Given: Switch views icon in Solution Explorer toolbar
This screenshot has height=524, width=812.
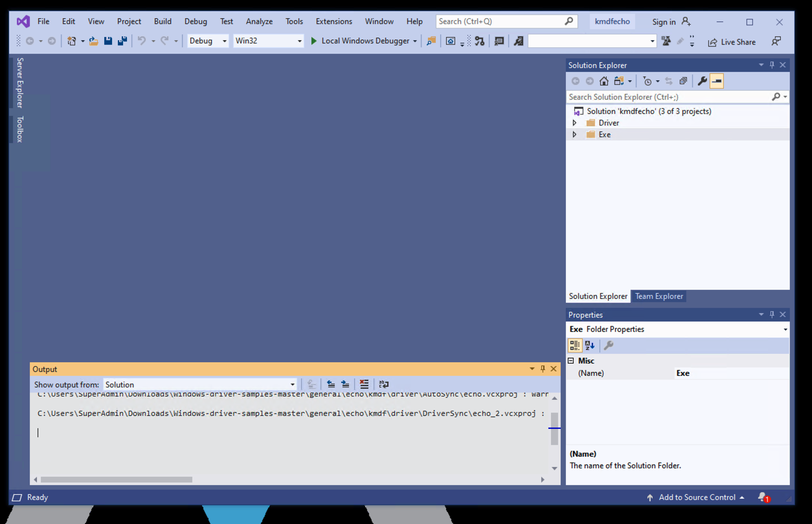Looking at the screenshot, I should tap(619, 81).
